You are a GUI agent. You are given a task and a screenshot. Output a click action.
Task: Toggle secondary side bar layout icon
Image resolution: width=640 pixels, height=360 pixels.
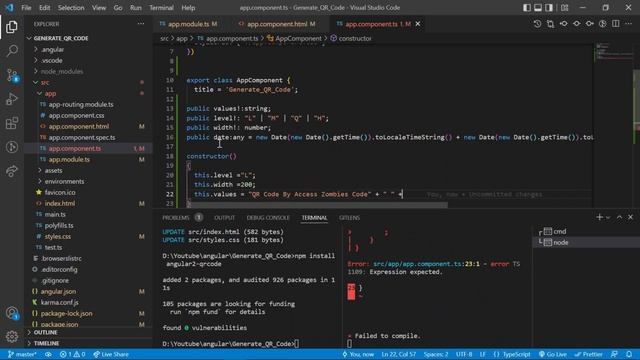coord(549,7)
